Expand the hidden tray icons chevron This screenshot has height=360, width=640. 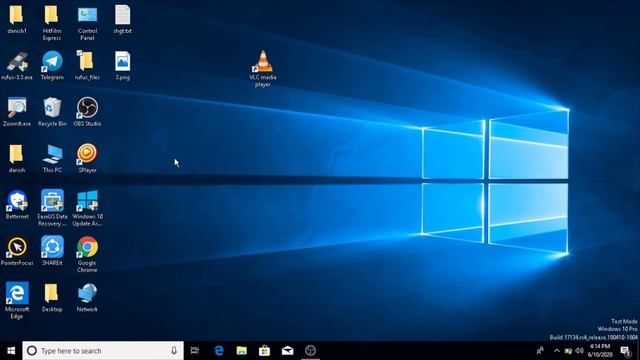point(557,351)
